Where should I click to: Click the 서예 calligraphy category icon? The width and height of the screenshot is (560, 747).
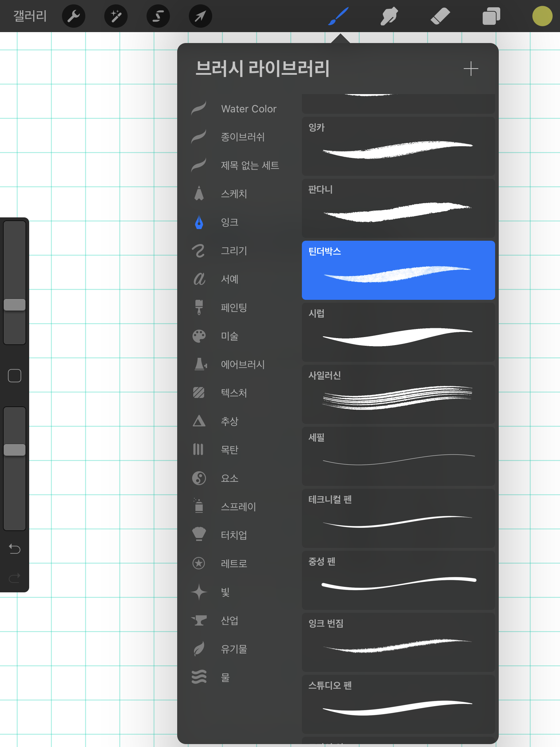click(199, 279)
